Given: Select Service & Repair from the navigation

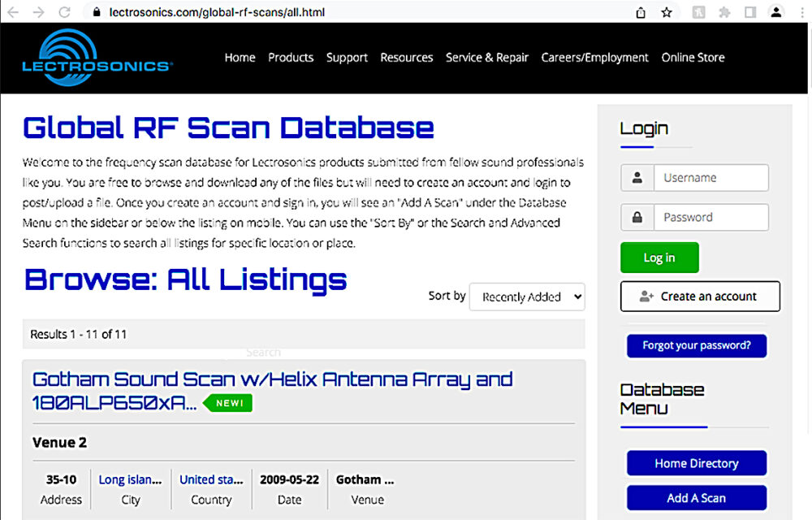Looking at the screenshot, I should [487, 57].
